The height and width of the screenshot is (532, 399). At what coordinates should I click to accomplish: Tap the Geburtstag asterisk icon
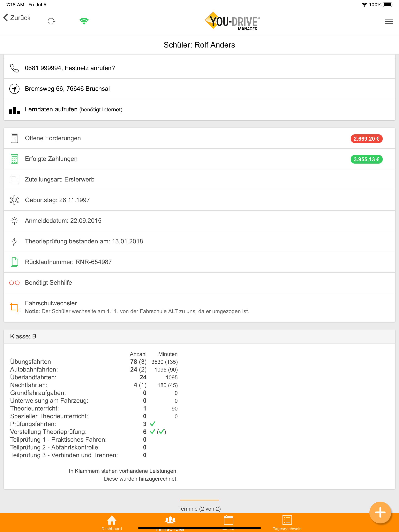[14, 200]
